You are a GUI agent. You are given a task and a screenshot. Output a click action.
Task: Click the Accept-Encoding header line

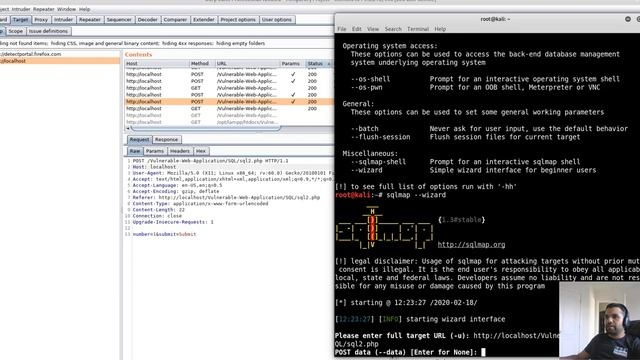176,191
